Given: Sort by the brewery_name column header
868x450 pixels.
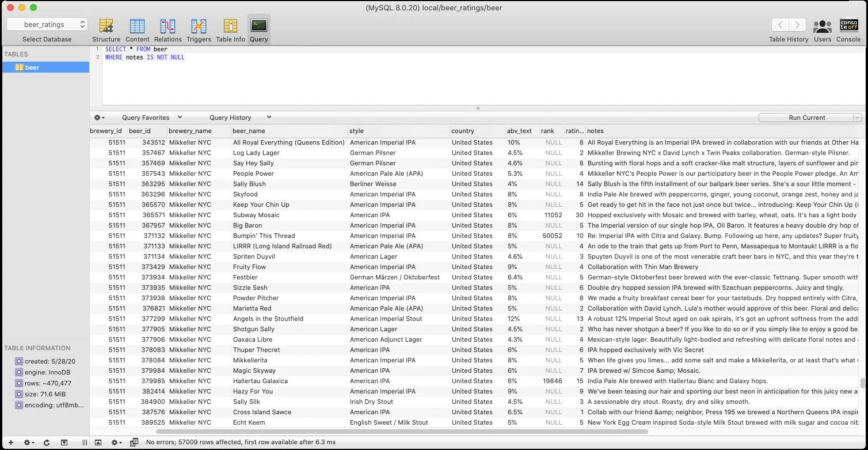Looking at the screenshot, I should coord(199,131).
